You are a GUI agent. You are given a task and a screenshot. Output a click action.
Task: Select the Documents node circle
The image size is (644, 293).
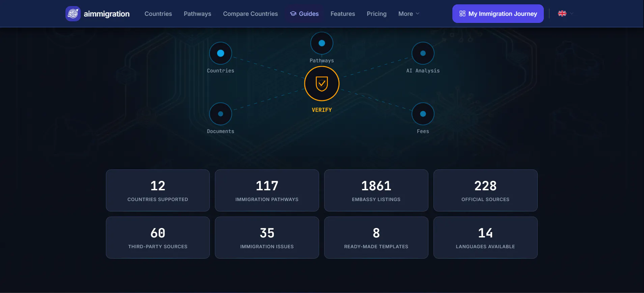221,114
